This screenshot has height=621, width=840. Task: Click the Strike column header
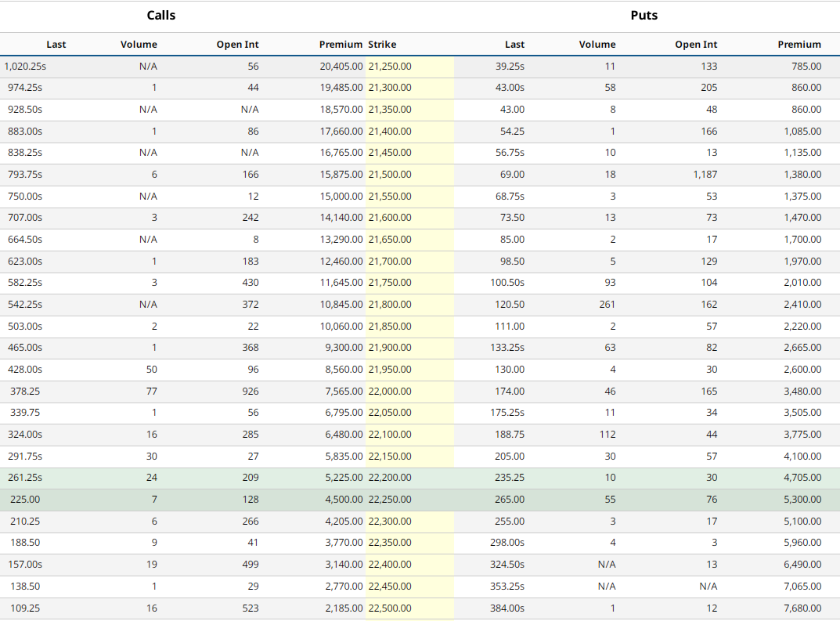[x=382, y=45]
